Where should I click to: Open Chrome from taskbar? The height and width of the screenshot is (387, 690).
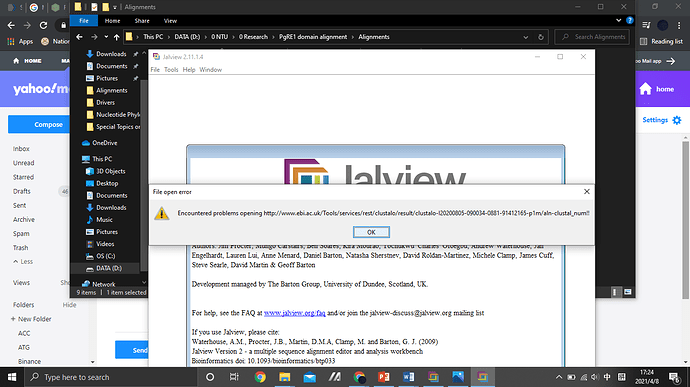pyautogui.click(x=260, y=377)
